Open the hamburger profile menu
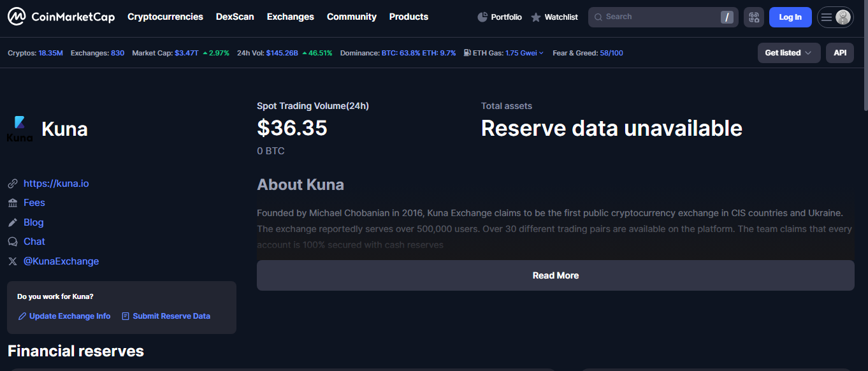Screen dimensions: 868x371 pos(835,17)
